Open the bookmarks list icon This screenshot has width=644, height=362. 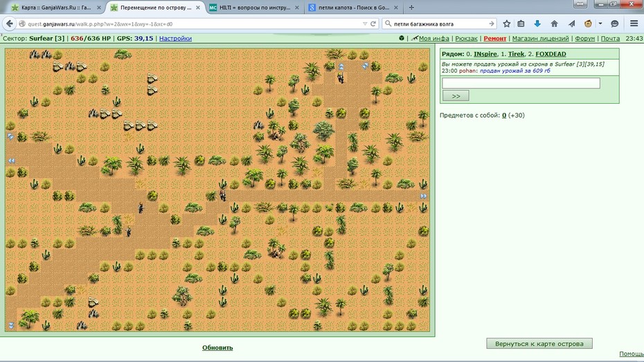521,24
